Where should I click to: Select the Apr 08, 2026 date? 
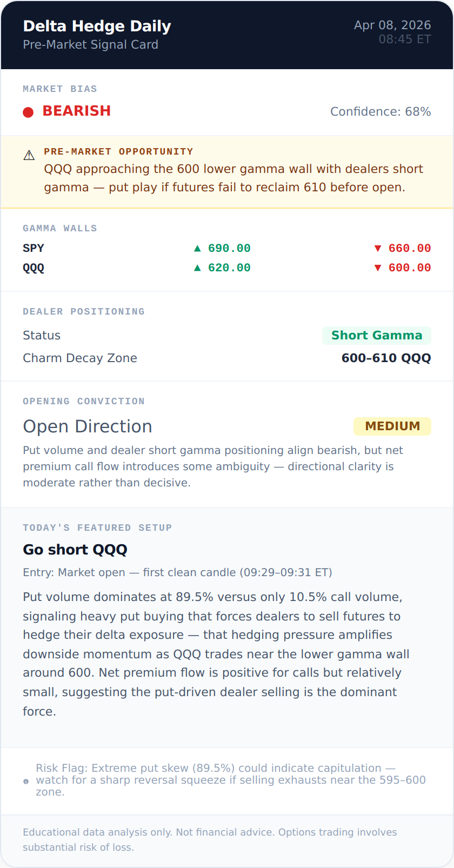pos(392,25)
